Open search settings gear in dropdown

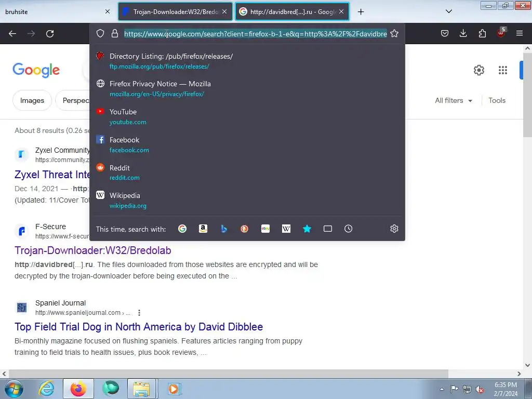394,229
